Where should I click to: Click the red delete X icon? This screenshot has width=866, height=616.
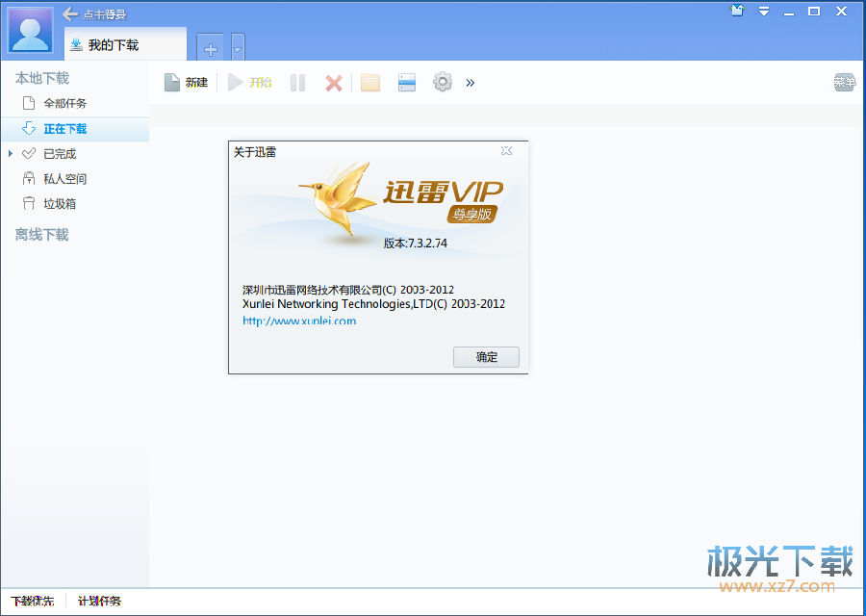click(334, 84)
